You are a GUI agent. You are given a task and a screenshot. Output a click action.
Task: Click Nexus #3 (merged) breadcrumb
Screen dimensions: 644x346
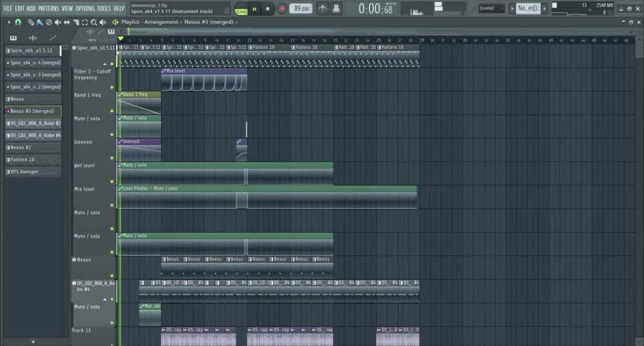tap(209, 22)
